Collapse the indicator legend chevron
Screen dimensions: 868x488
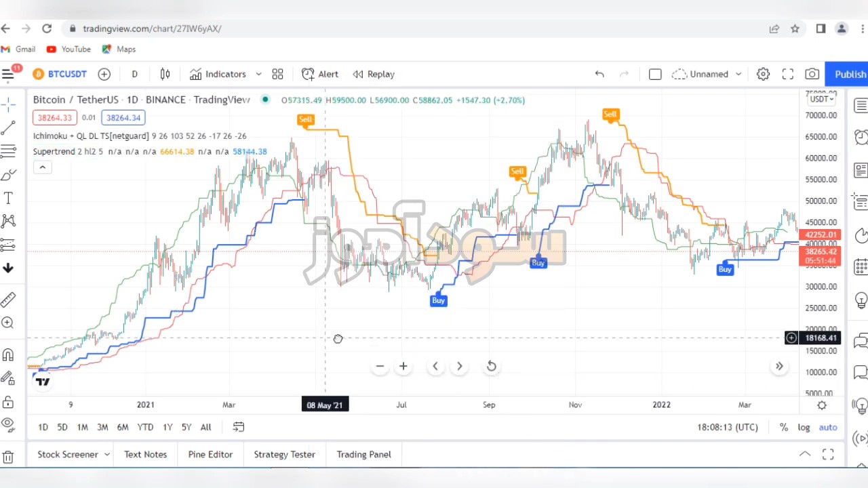tap(42, 167)
